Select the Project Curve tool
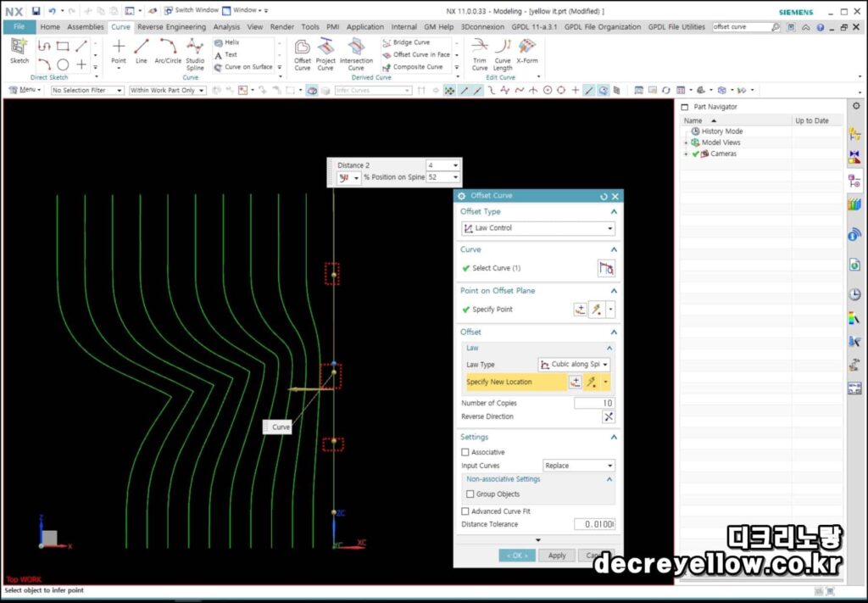 point(325,55)
